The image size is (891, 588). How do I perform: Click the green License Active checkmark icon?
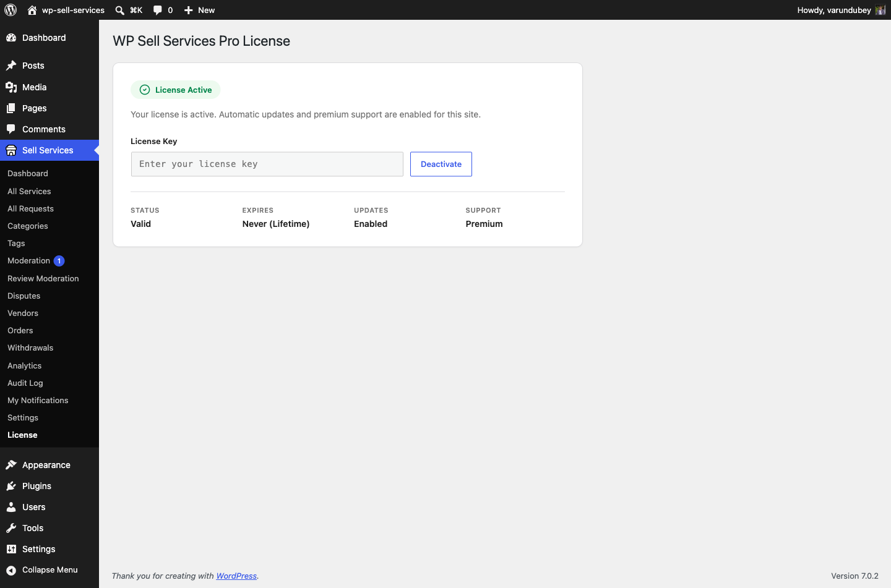coord(145,90)
